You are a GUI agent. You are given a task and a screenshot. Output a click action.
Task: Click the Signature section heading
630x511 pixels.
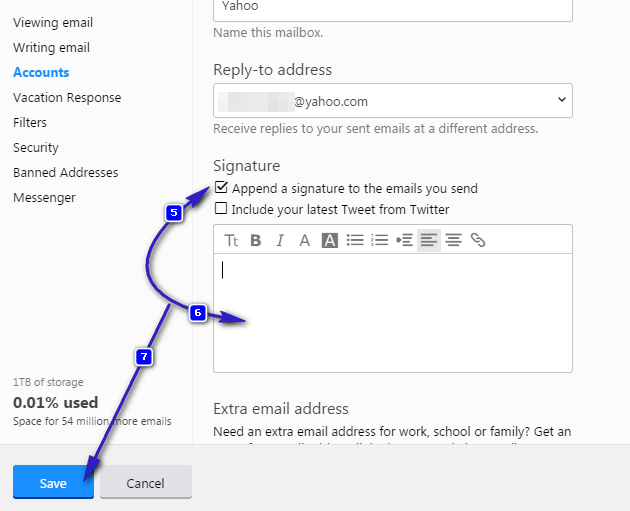pos(246,166)
